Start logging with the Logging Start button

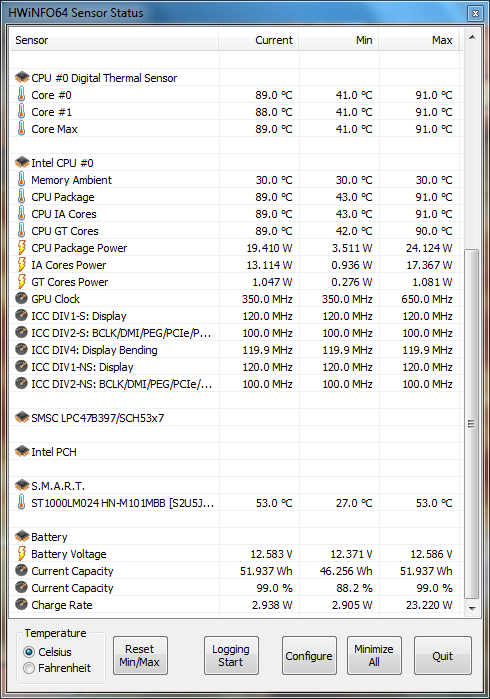pos(231,655)
